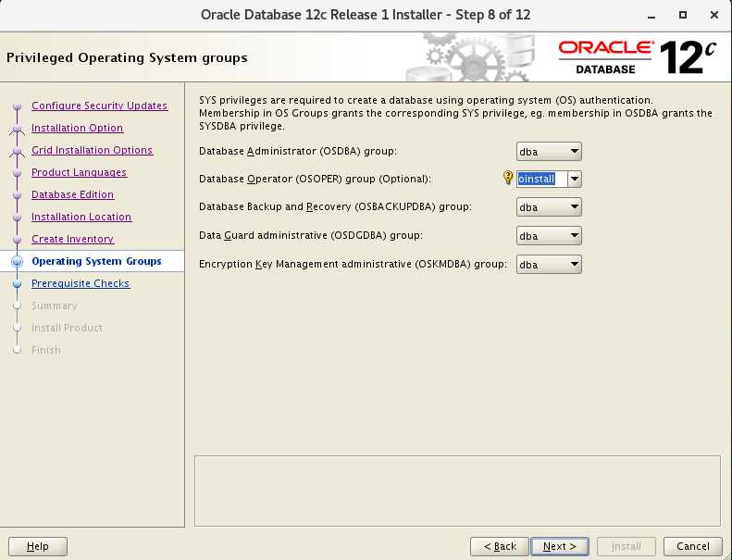Open the Installation Option step
Viewport: 732px width, 560px height.
pos(77,128)
